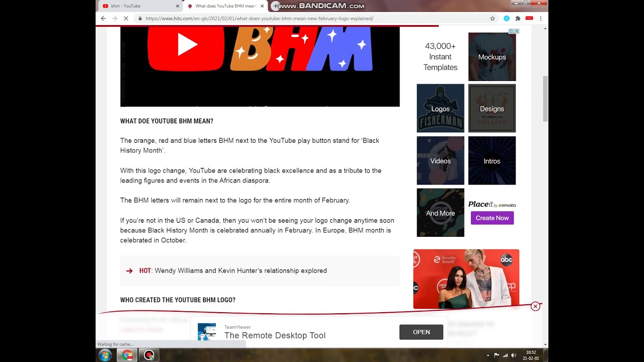Click the OPEN button on TeamViewer ad
This screenshot has height=362, width=644.
tap(421, 332)
